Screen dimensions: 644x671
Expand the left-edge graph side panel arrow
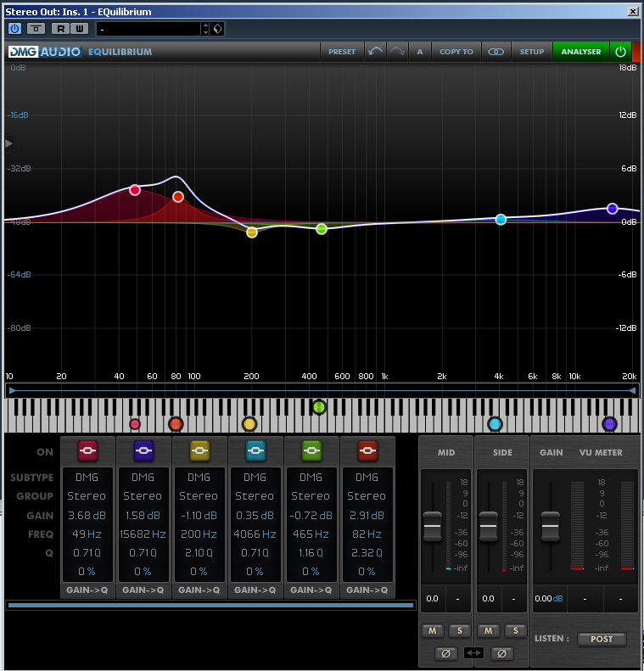tap(9, 143)
